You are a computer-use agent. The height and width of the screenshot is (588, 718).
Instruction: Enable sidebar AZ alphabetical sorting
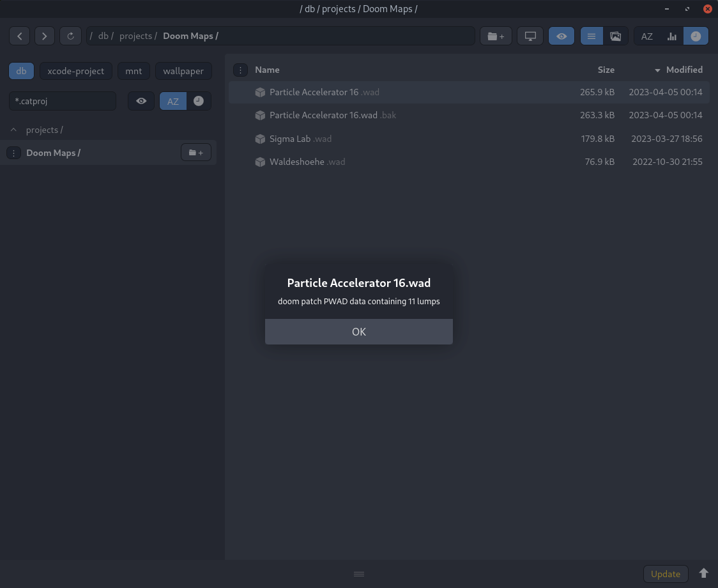[x=173, y=101]
